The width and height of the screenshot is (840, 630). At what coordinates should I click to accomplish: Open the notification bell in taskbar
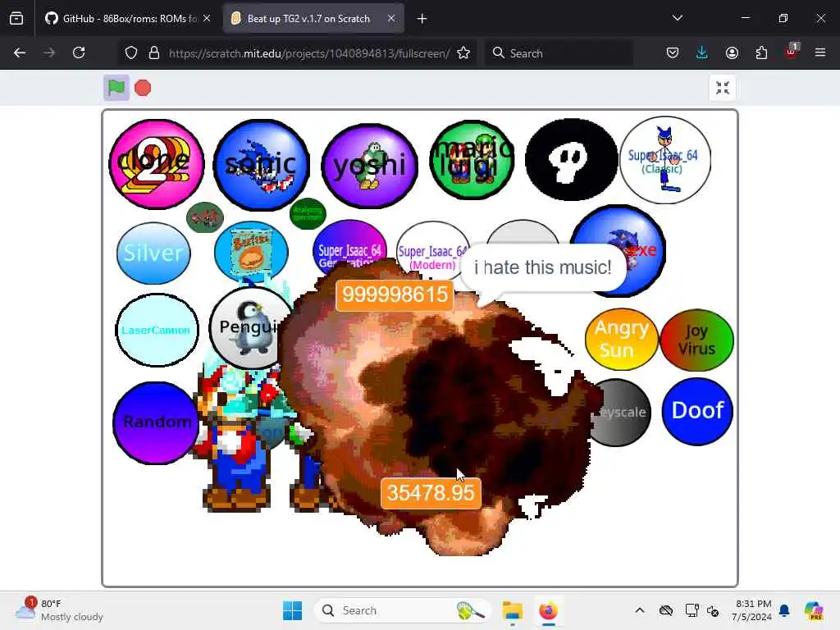tap(784, 610)
